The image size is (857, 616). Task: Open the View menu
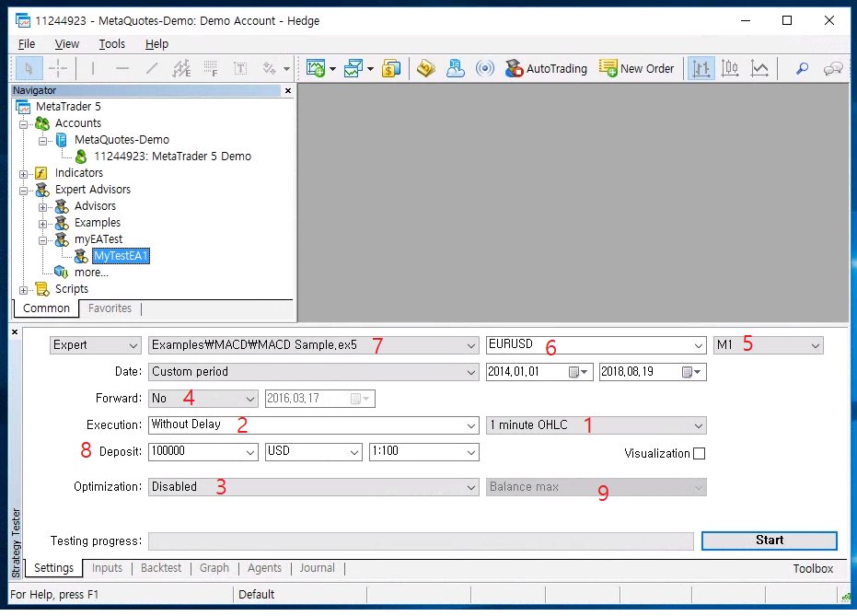point(66,44)
